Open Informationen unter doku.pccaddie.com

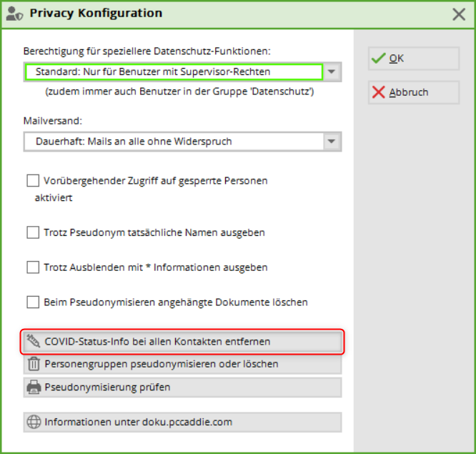click(x=182, y=422)
